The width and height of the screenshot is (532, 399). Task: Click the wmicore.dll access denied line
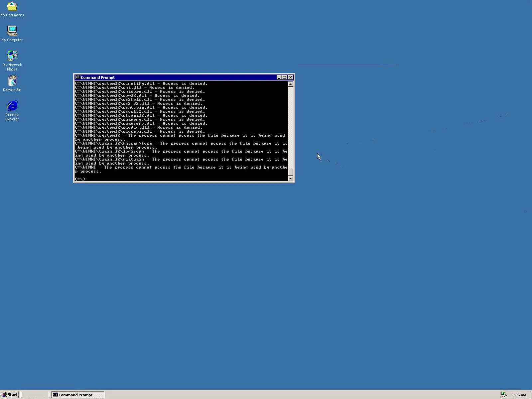click(140, 91)
